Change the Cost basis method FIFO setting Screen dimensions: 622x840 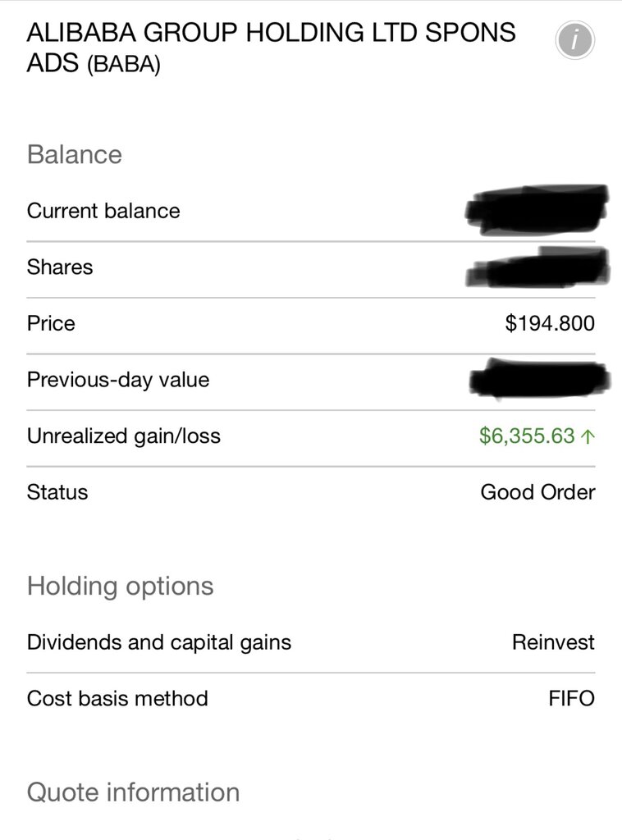tap(311, 699)
